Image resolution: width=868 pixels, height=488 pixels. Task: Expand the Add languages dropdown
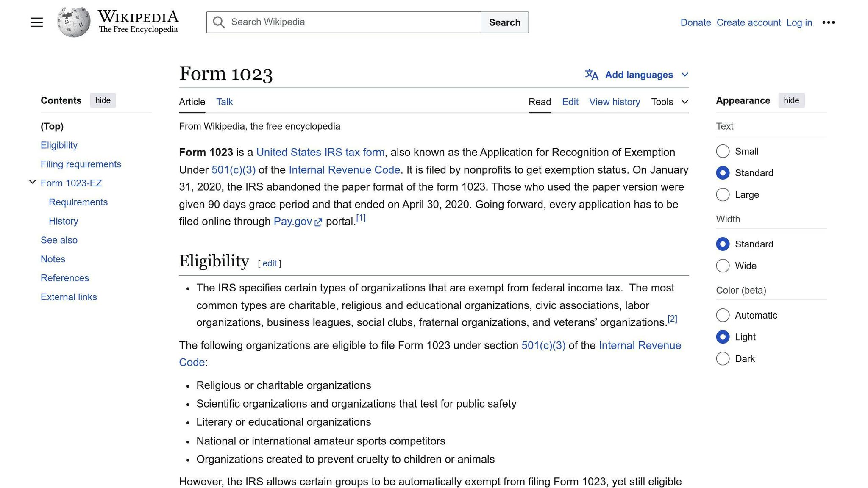click(685, 75)
